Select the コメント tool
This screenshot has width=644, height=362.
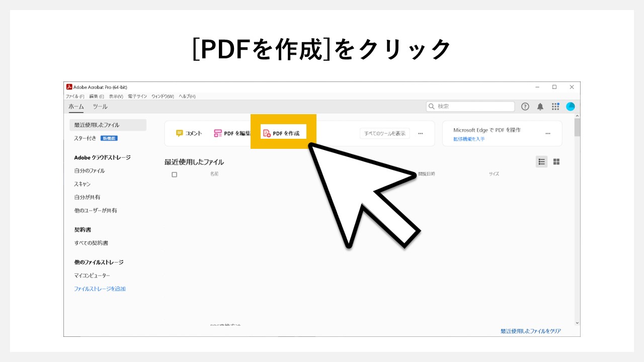tap(191, 133)
